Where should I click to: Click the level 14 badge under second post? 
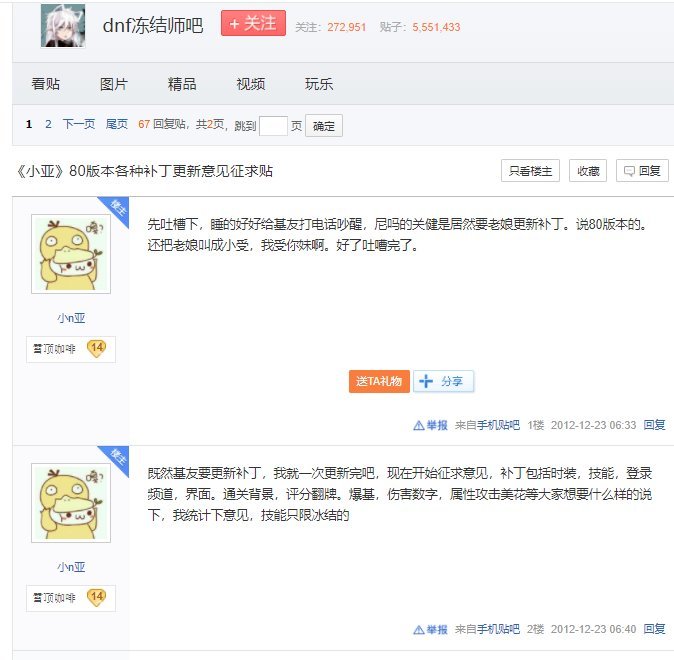96,597
